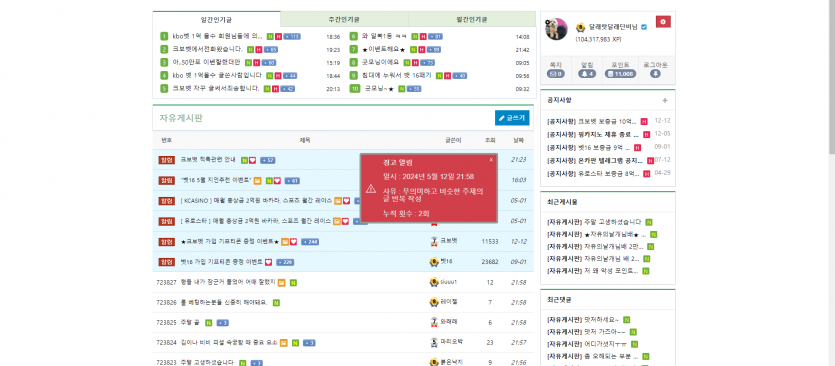Click the +3 comment badge on post 723825
The height and width of the screenshot is (366, 835).
[223, 323]
